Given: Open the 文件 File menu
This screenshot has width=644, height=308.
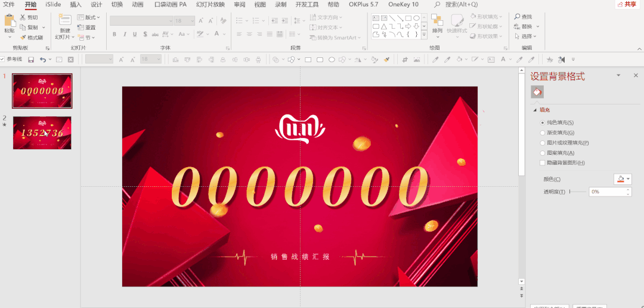Looking at the screenshot, I should (9, 5).
